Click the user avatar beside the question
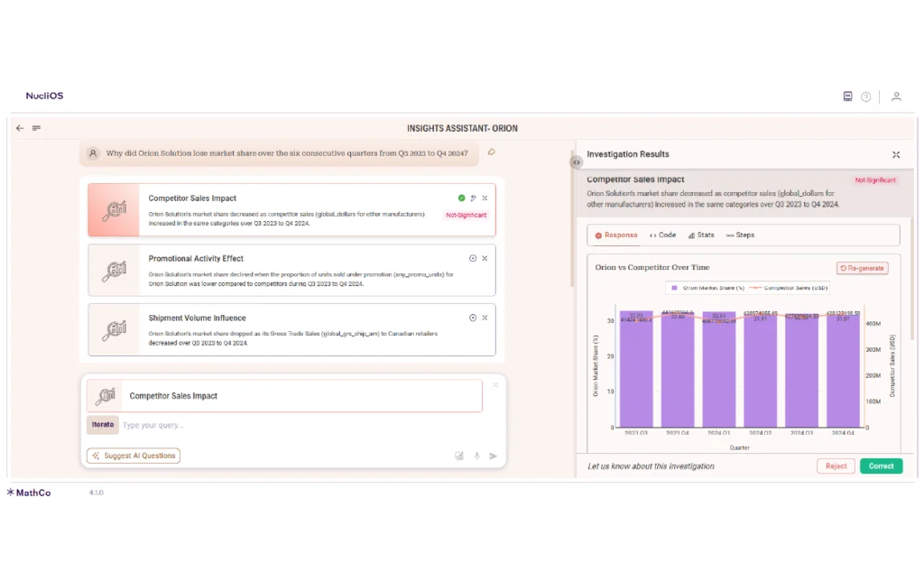Viewport: 924px width, 581px height. click(x=93, y=153)
